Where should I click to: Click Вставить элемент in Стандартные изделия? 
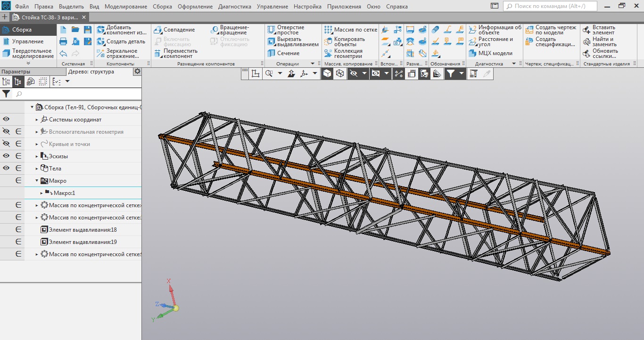[x=599, y=30]
